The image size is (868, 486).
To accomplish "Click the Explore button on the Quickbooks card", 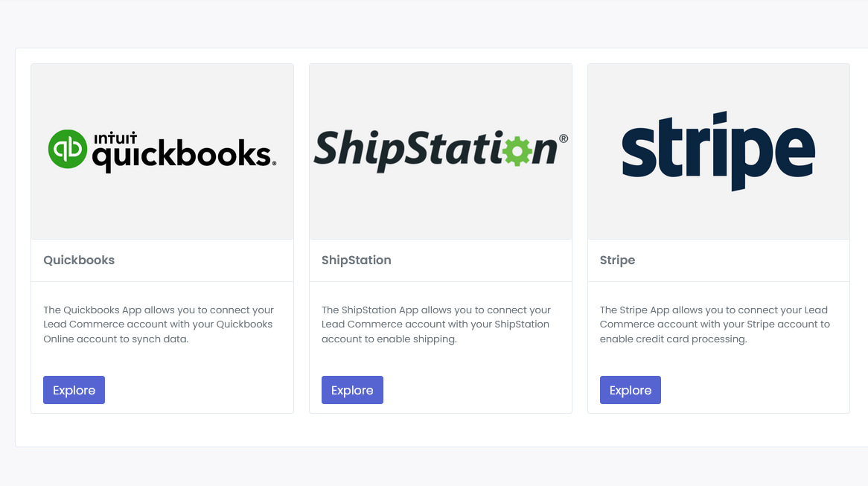I will 74,389.
